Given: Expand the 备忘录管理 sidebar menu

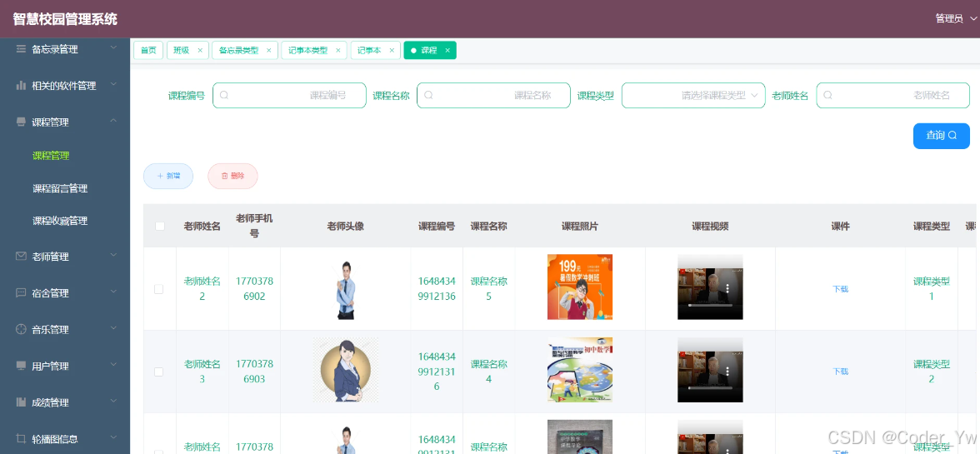Looking at the screenshot, I should [113, 48].
